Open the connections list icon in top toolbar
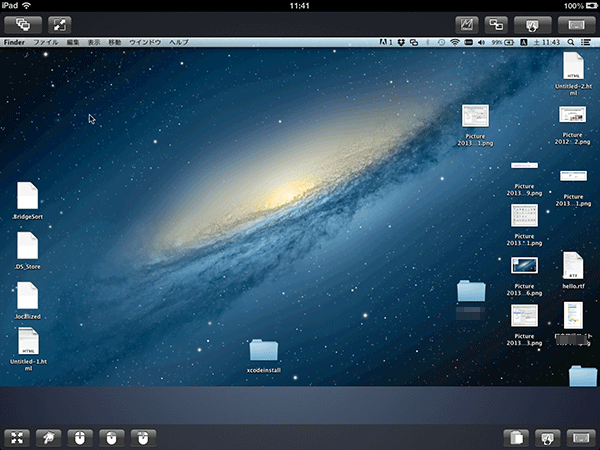 [x=23, y=25]
